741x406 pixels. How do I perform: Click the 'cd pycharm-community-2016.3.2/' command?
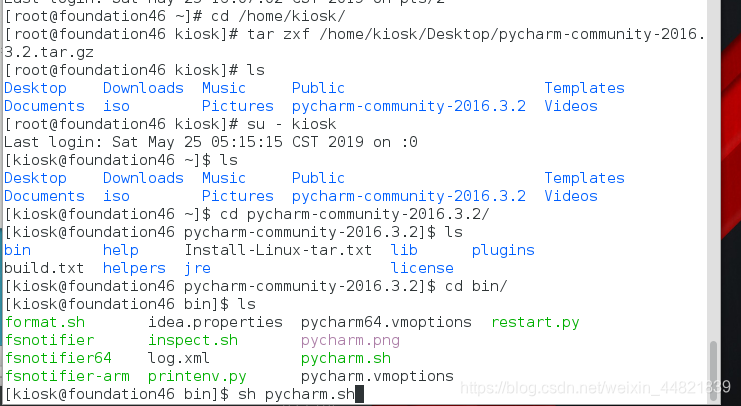354,214
